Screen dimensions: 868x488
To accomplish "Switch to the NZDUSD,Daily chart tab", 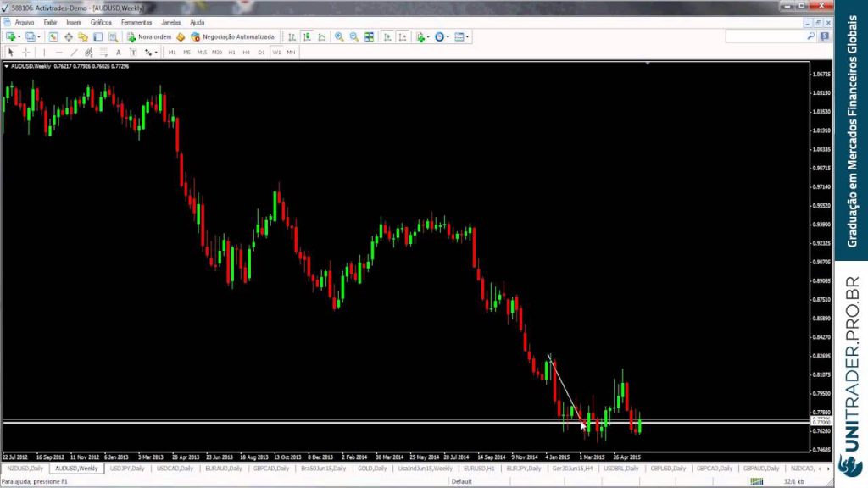I will point(25,469).
